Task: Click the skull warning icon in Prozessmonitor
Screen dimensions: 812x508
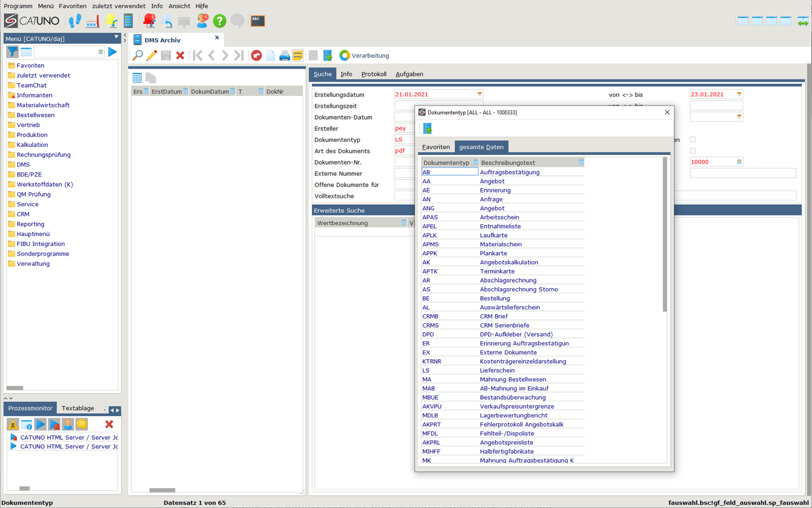Action: click(x=12, y=425)
